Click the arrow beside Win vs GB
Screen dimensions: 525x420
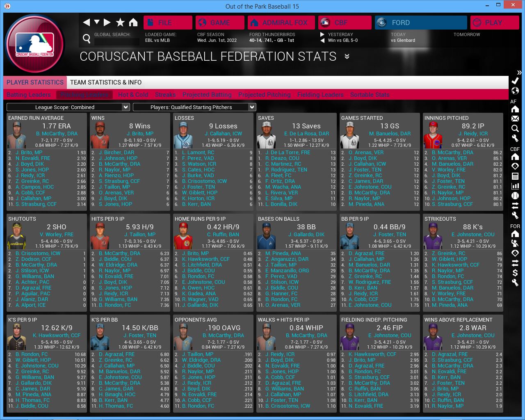point(322,40)
